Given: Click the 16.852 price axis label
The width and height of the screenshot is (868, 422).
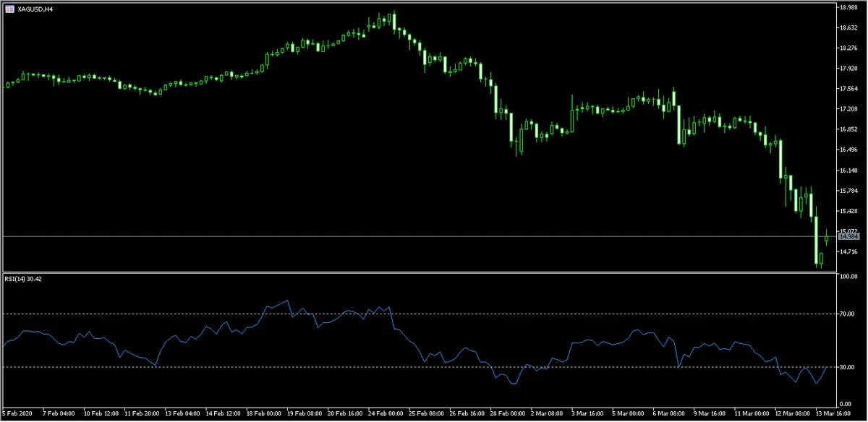Looking at the screenshot, I should click(848, 129).
